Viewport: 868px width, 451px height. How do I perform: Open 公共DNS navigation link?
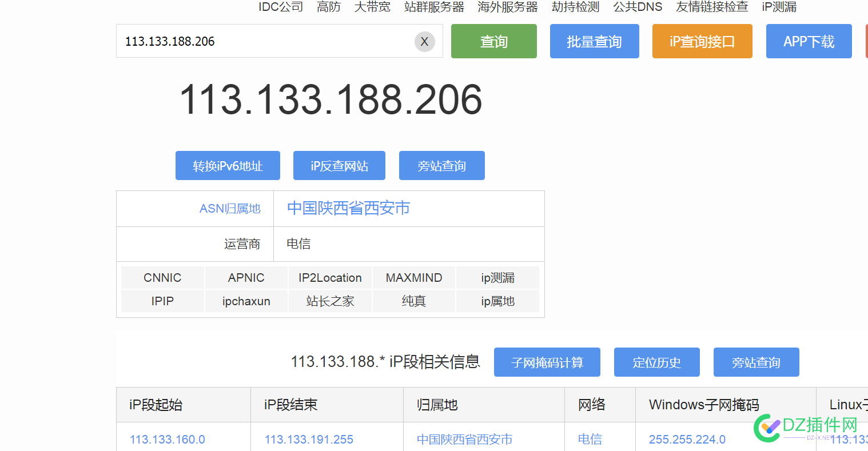(638, 7)
